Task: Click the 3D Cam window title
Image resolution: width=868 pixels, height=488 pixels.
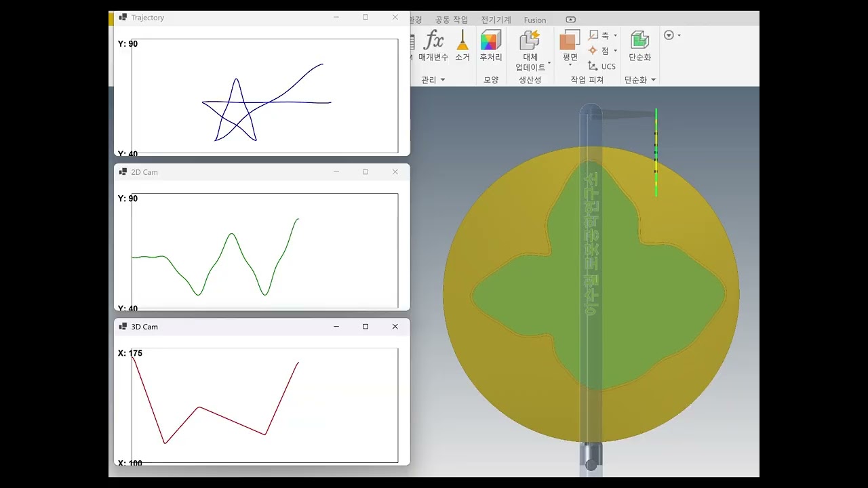Action: click(x=144, y=327)
